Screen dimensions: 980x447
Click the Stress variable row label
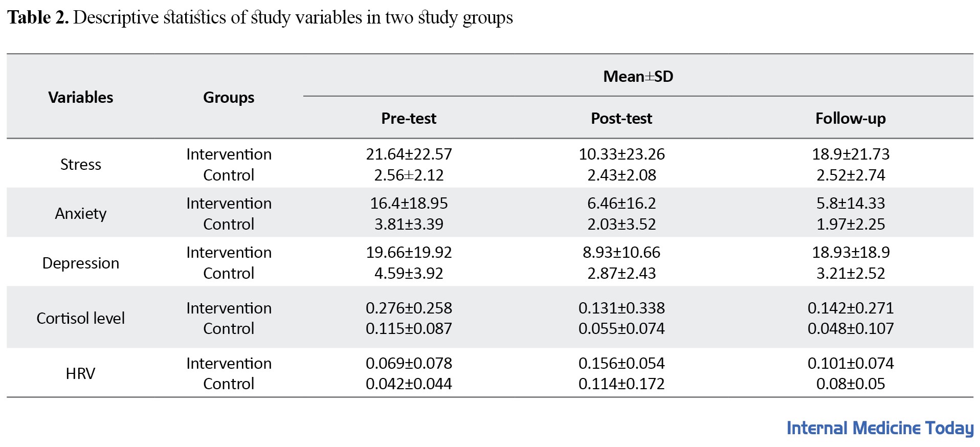[x=81, y=164]
